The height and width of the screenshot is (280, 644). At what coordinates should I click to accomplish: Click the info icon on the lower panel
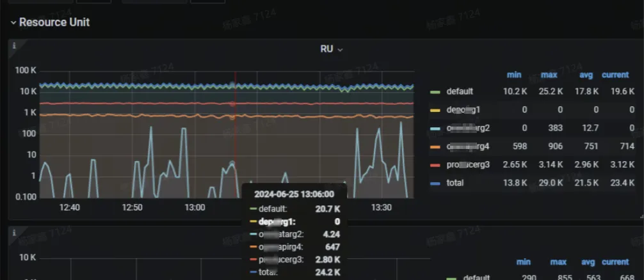click(14, 233)
